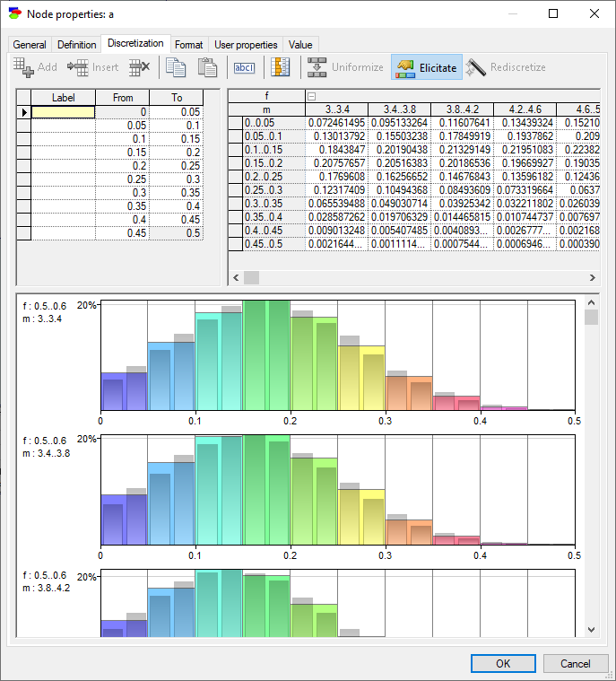Open the Format tab
Viewport: 616px width, 681px height.
pyautogui.click(x=189, y=45)
